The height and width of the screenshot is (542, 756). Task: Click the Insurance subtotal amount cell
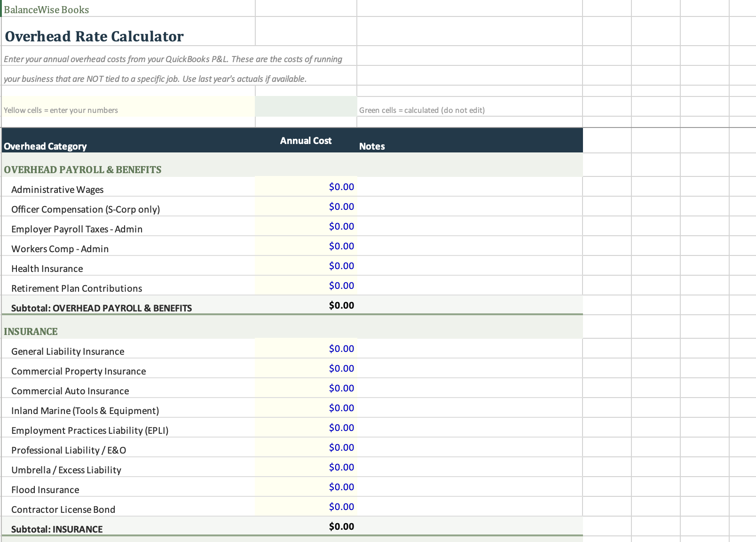click(306, 526)
